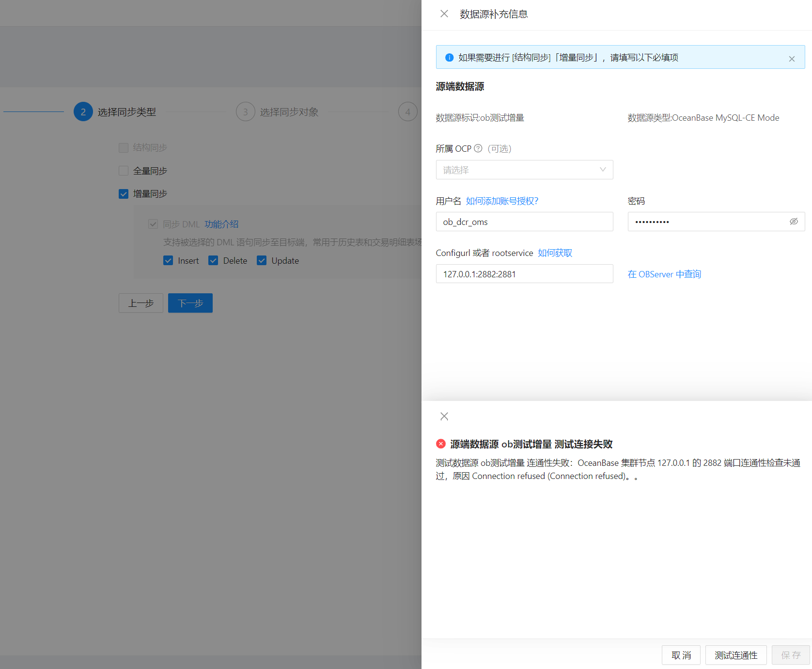Toggle the Insert DML checkbox

click(x=168, y=260)
